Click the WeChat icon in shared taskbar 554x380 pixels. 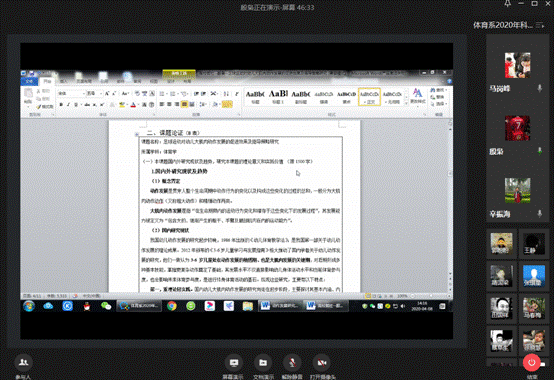[x=106, y=306]
